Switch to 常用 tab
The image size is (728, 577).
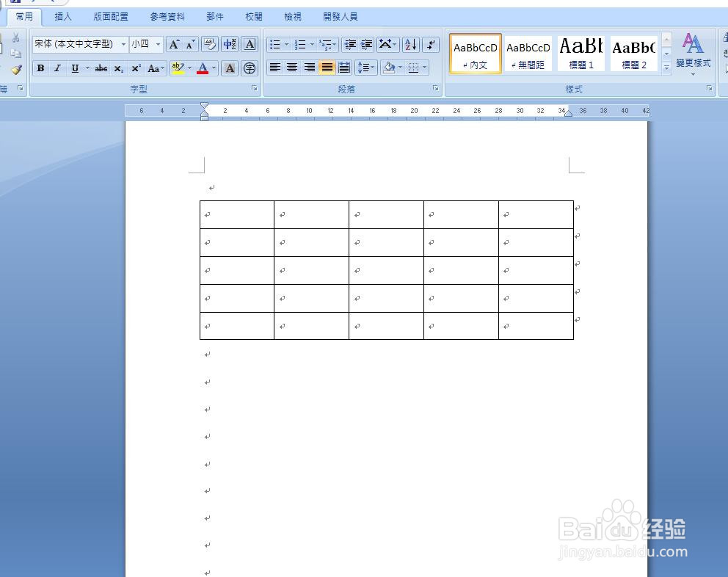(24, 17)
